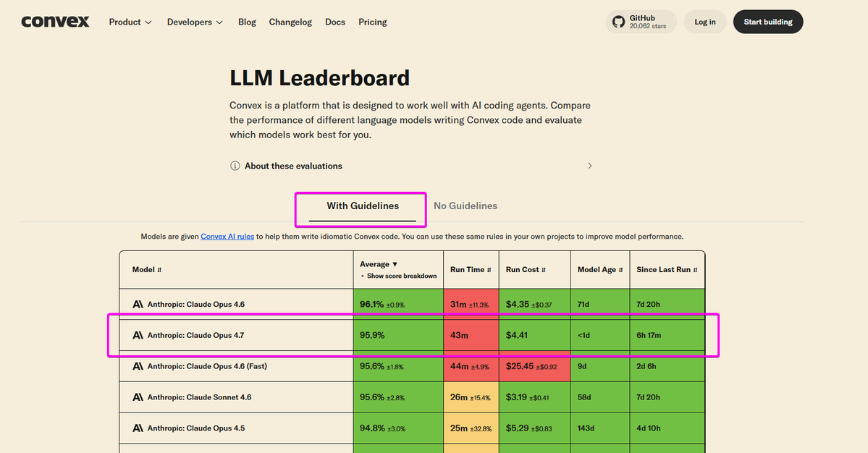Sort by the Run Time column sort icon
This screenshot has width=868, height=453.
tap(489, 270)
